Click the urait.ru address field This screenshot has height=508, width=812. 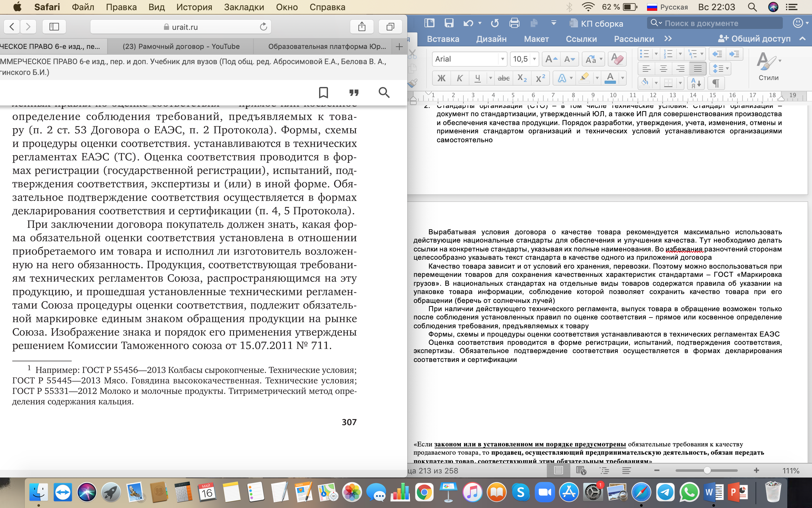[x=180, y=27]
